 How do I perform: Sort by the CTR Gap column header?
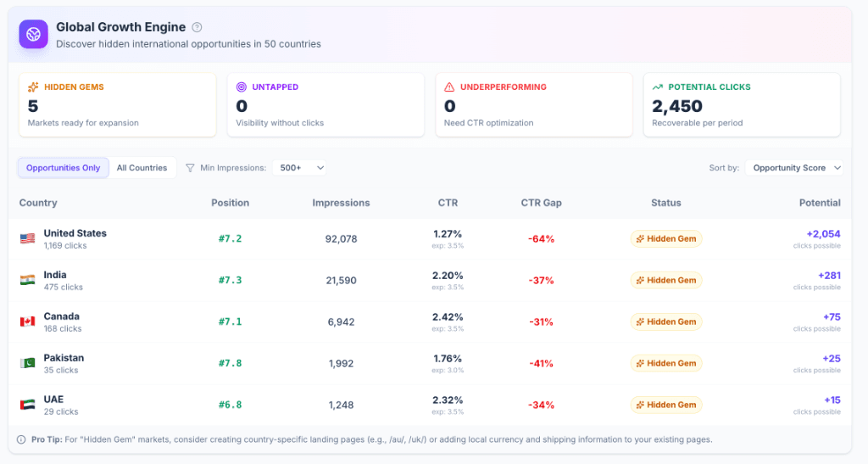coord(541,203)
